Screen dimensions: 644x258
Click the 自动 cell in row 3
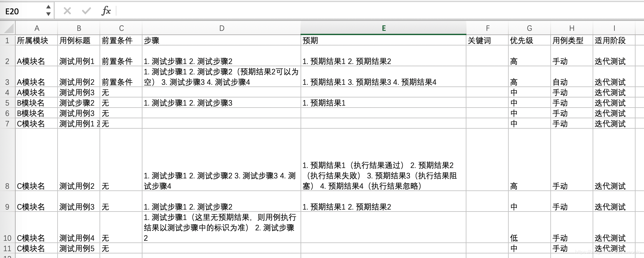coord(572,77)
